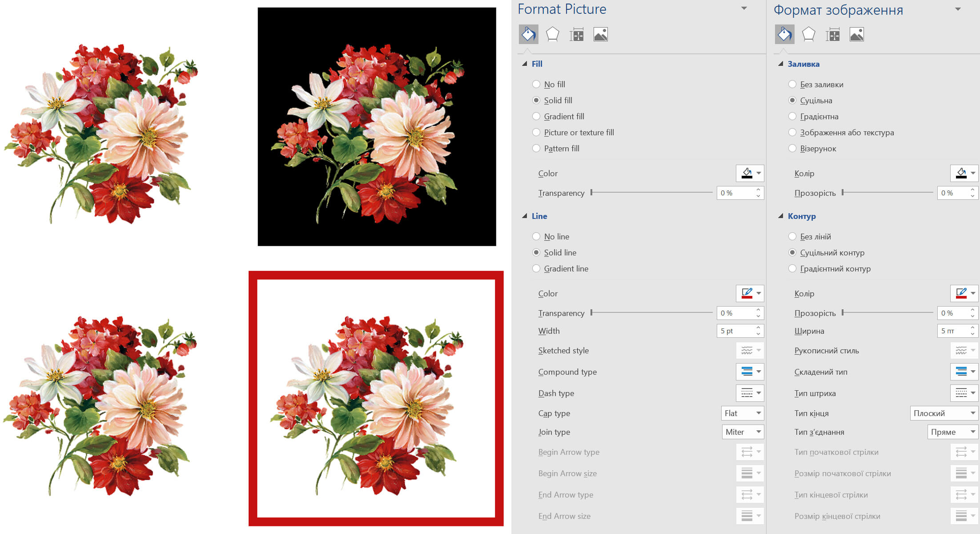This screenshot has width=980, height=534.
Task: Open Fill & Line tab in Format Picture
Action: [x=528, y=34]
